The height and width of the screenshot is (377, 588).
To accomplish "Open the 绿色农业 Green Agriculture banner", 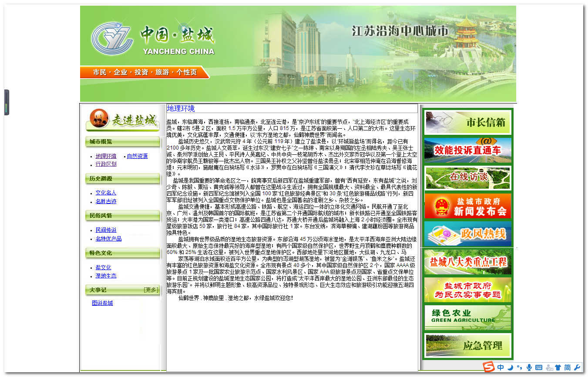I will (x=468, y=317).
